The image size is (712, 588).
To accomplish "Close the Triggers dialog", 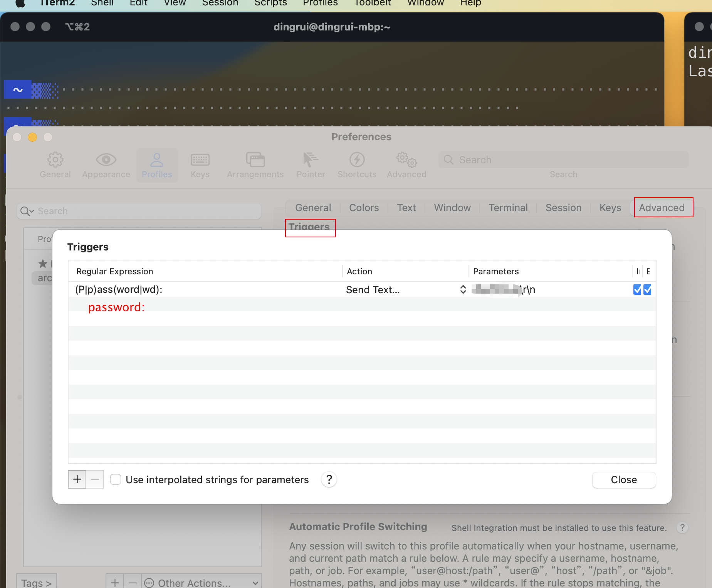I will coord(624,480).
